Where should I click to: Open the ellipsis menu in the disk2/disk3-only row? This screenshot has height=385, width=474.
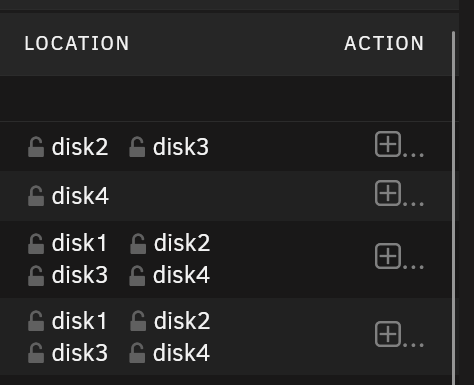pyautogui.click(x=413, y=155)
